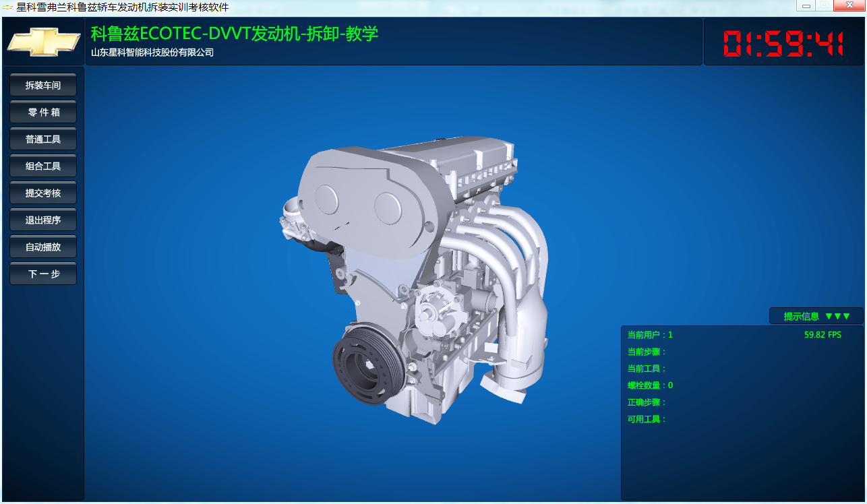Minimize the application window
Image resolution: width=867 pixels, height=504 pixels.
pyautogui.click(x=806, y=5)
